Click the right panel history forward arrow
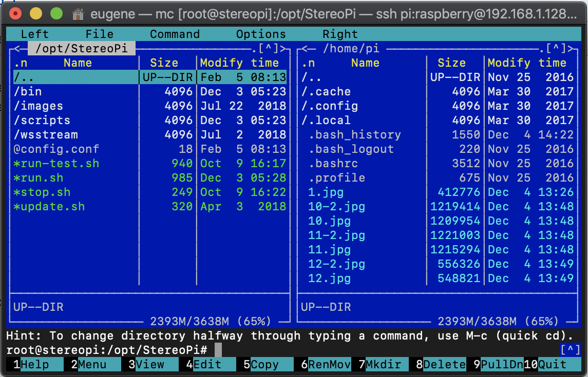This screenshot has width=588, height=377. 570,49
